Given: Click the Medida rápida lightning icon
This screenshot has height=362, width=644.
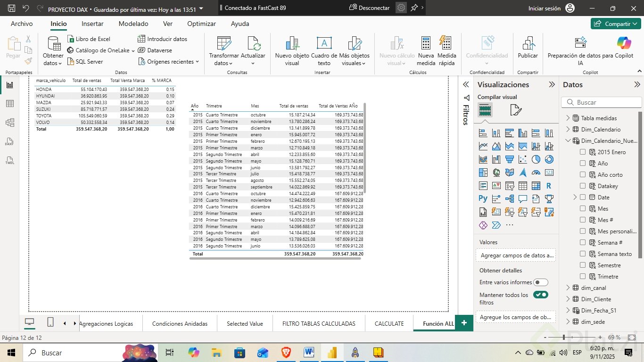Looking at the screenshot, I should pos(445,44).
